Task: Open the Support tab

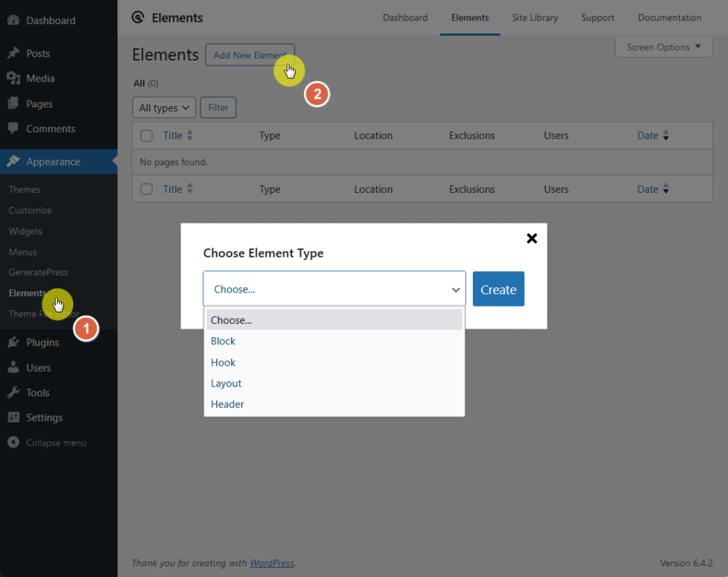Action: click(597, 18)
